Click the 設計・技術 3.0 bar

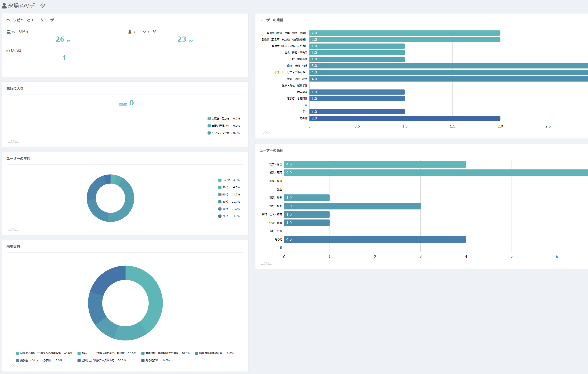tap(352, 206)
